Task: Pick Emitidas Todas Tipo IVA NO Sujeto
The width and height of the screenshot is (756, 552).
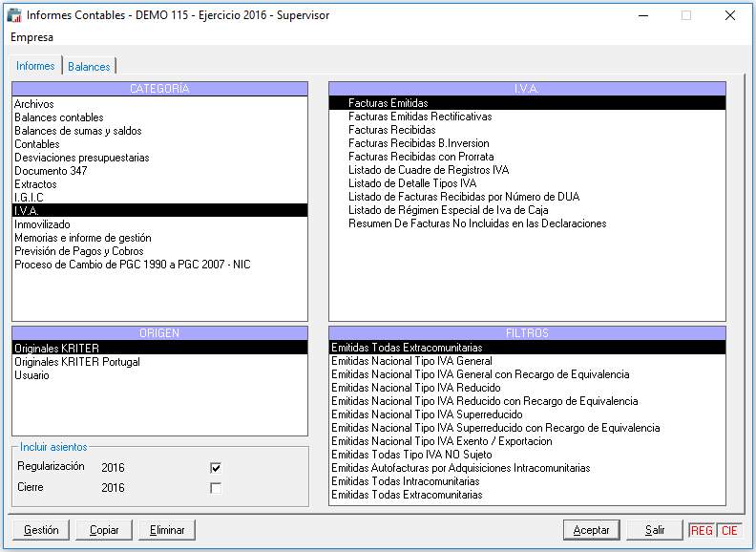Action: tap(528, 455)
